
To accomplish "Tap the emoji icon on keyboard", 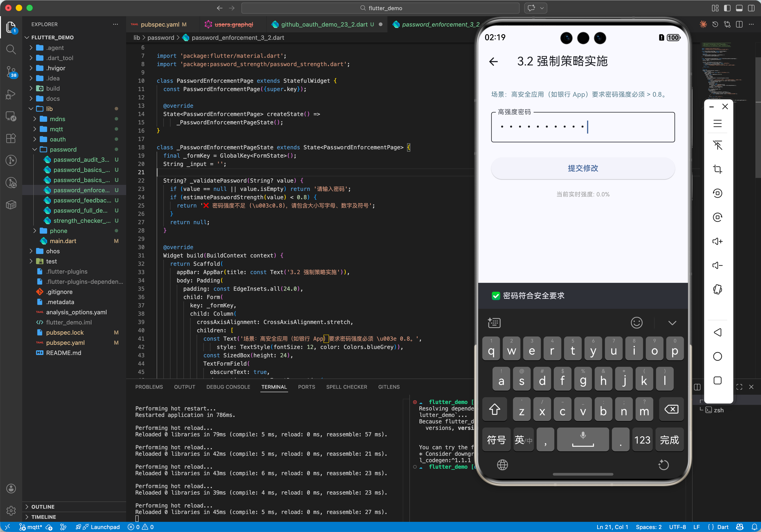I will 636,323.
